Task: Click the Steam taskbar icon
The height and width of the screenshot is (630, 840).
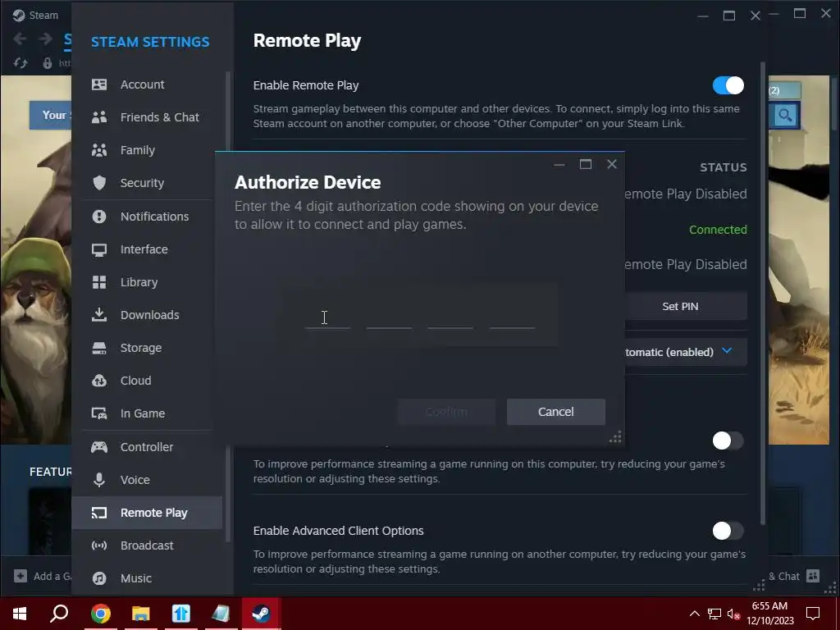Action: click(x=261, y=614)
